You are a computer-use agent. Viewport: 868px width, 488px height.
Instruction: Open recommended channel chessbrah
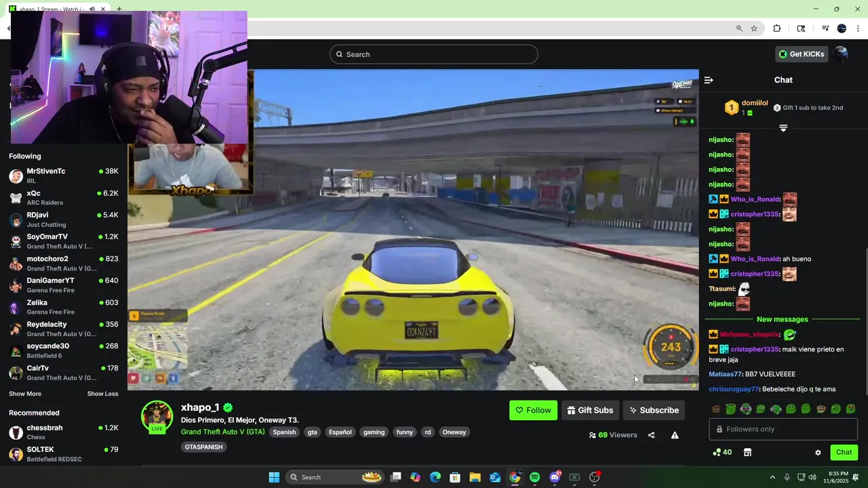click(x=64, y=432)
